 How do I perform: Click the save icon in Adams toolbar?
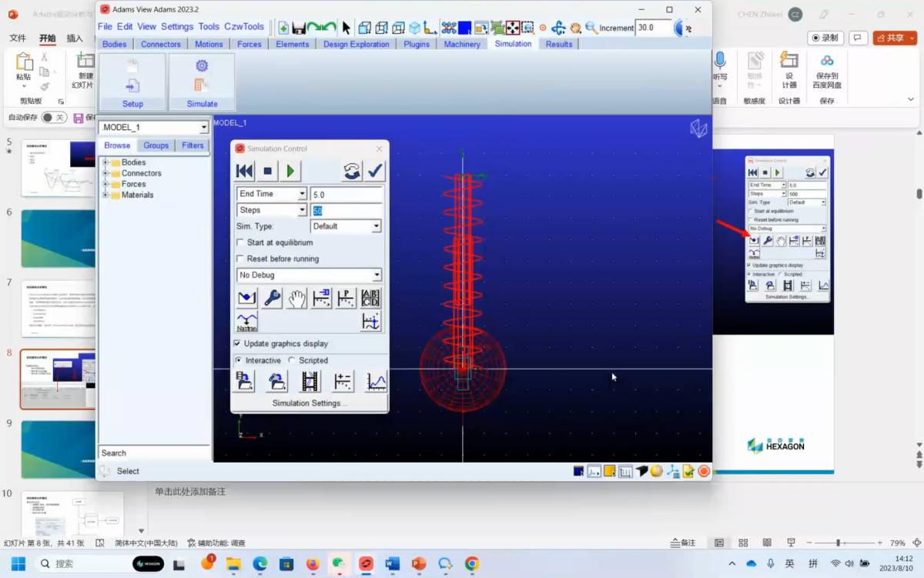pyautogui.click(x=298, y=28)
